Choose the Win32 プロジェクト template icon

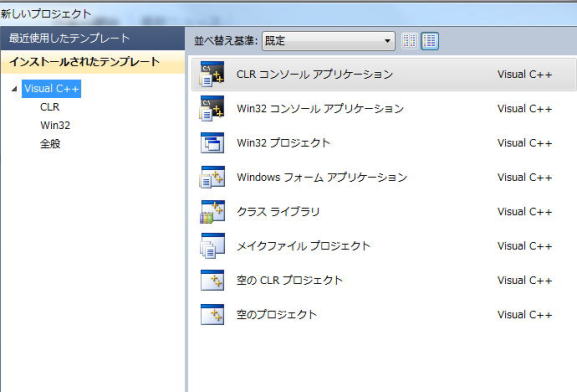[212, 143]
